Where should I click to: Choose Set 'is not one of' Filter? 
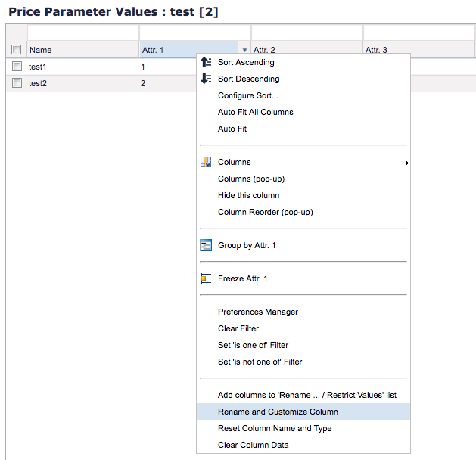pyautogui.click(x=303, y=362)
